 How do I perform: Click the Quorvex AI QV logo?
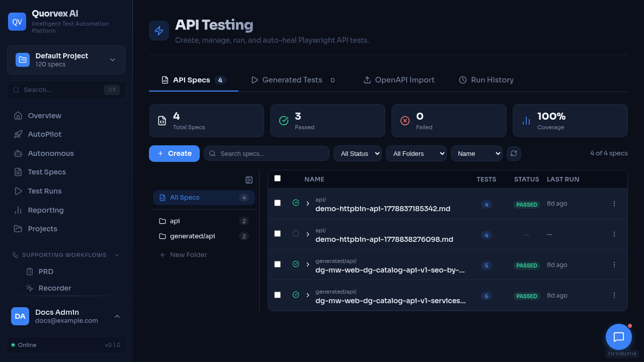(x=17, y=22)
